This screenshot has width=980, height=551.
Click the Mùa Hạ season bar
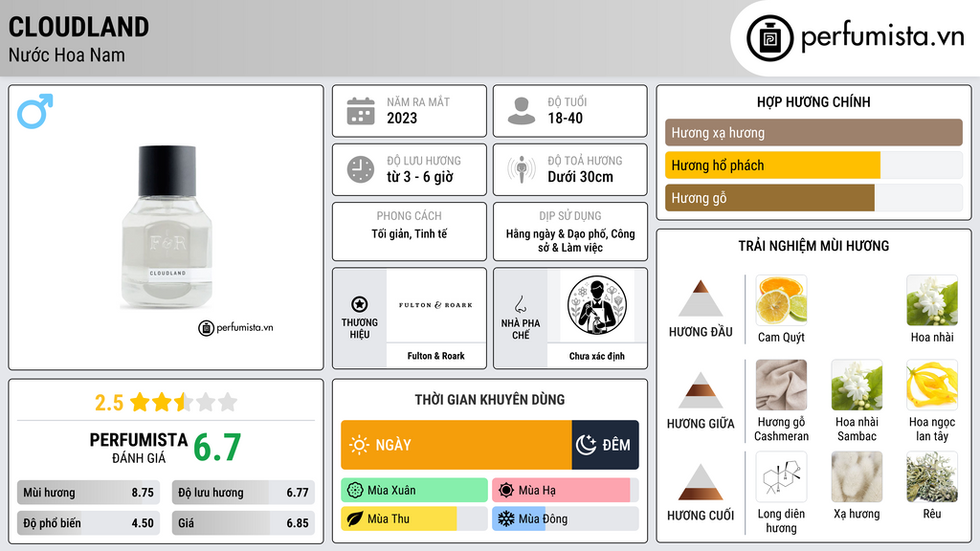point(566,491)
